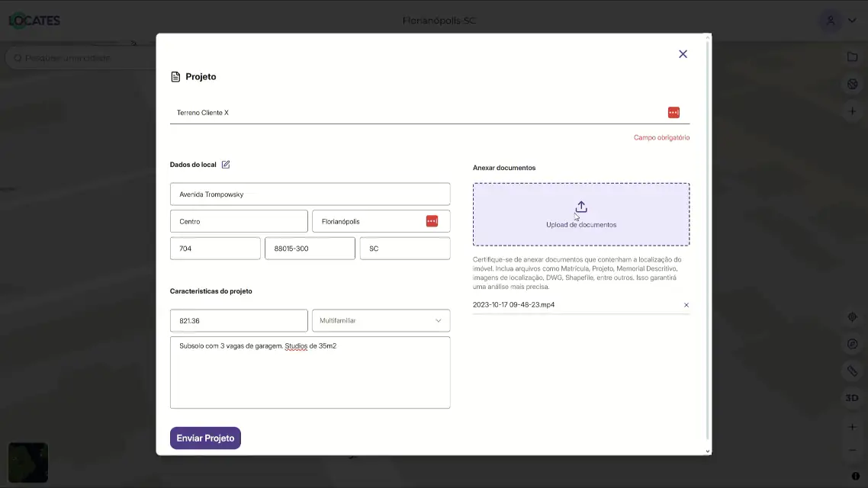Click the globe icon below the folder icon
The image size is (868, 488).
click(852, 84)
